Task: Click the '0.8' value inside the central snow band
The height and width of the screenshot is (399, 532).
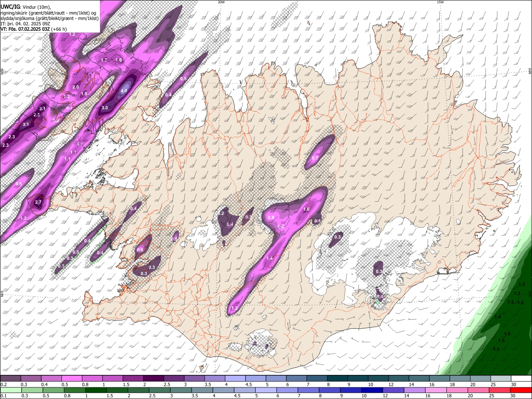Action: [x=271, y=217]
